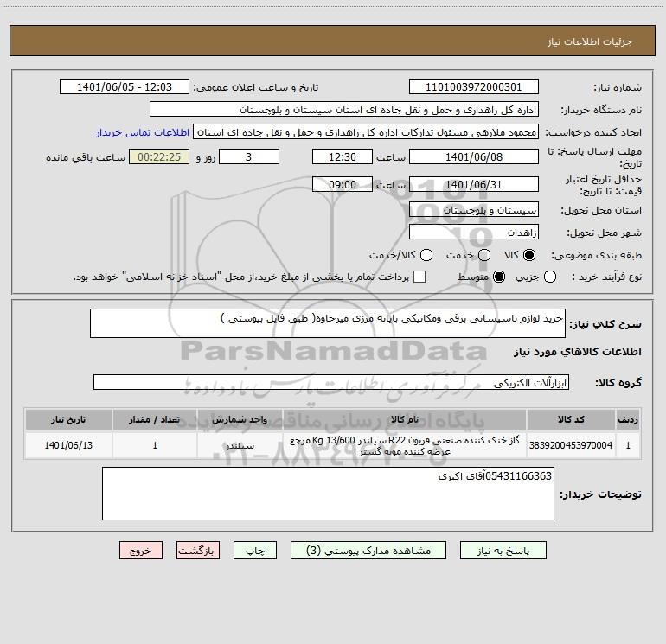Click the چاپ print button
The image size is (666, 644).
(x=255, y=550)
